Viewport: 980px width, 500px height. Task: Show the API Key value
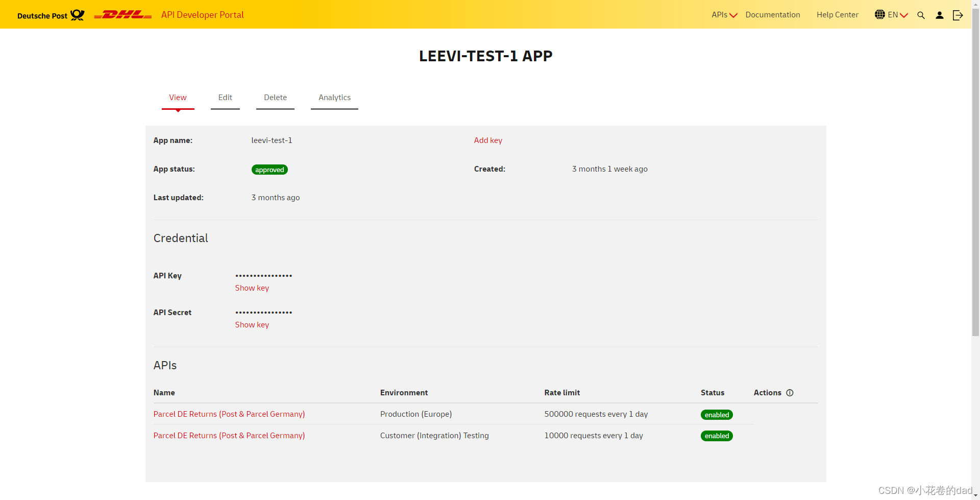coord(252,288)
